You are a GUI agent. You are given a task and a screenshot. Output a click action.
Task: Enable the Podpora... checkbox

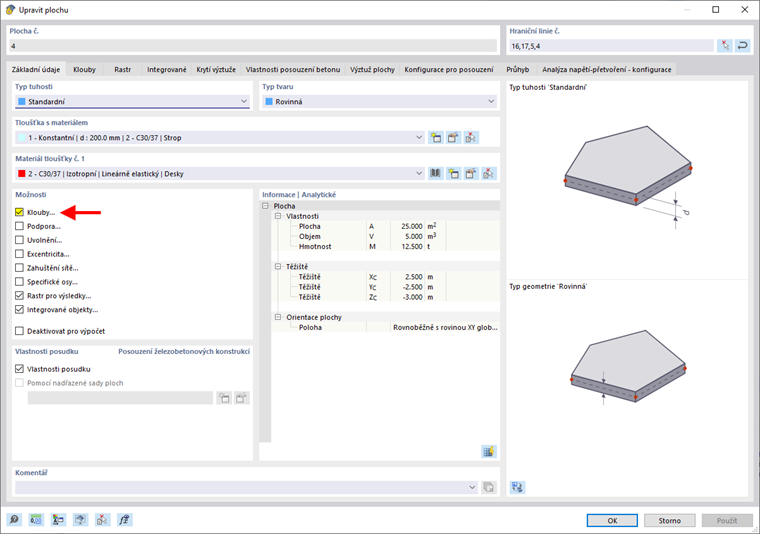click(x=19, y=226)
